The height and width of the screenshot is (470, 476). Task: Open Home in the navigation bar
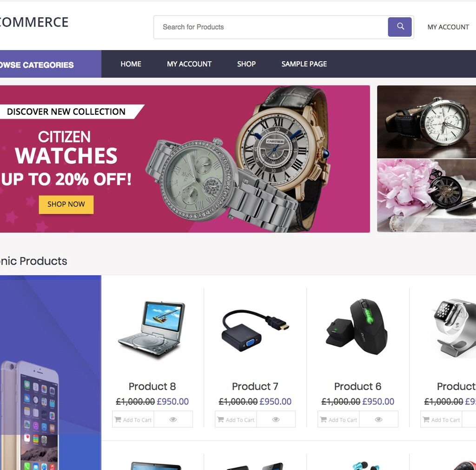point(131,64)
